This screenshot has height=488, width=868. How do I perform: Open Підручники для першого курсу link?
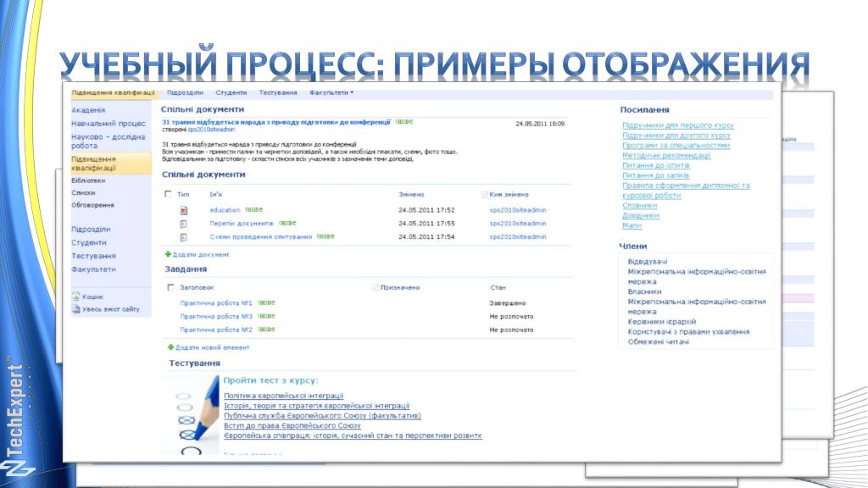click(x=677, y=125)
